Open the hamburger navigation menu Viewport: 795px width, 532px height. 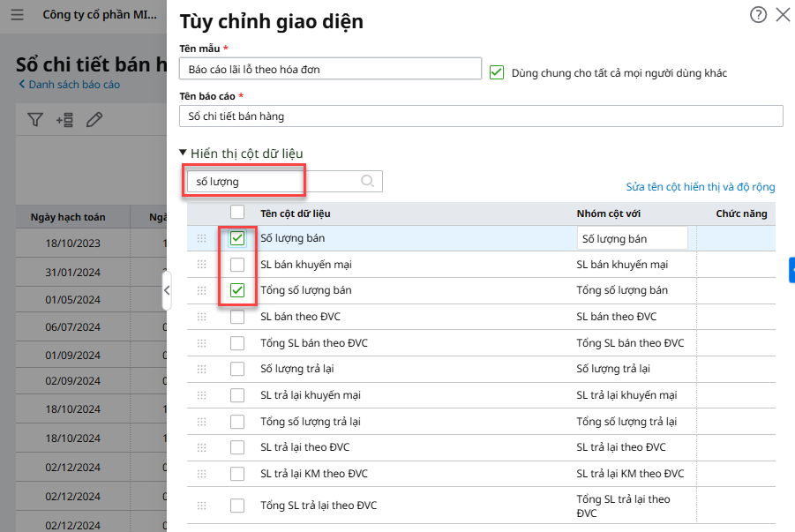[17, 15]
